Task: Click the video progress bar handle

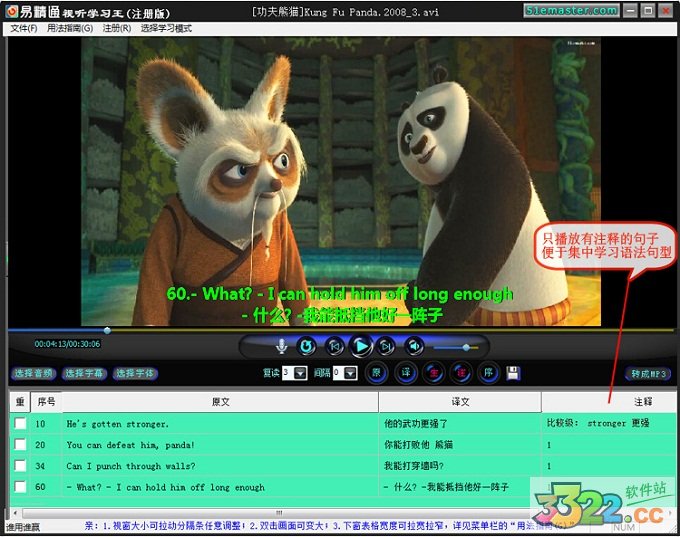Action: (x=107, y=331)
